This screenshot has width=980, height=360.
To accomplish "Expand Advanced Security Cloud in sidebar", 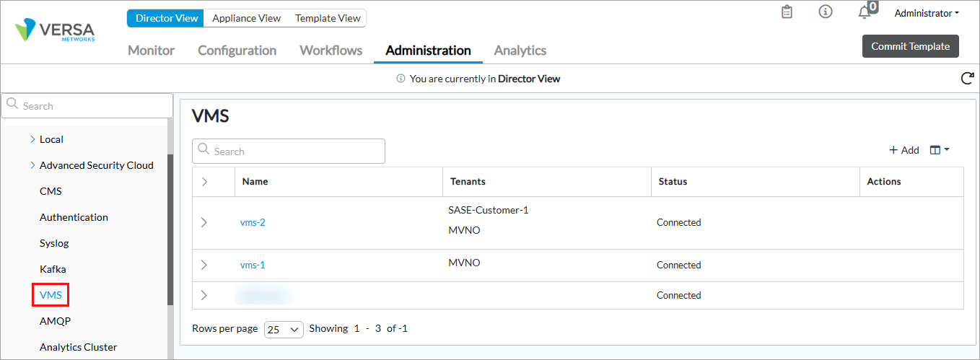I will (x=32, y=165).
